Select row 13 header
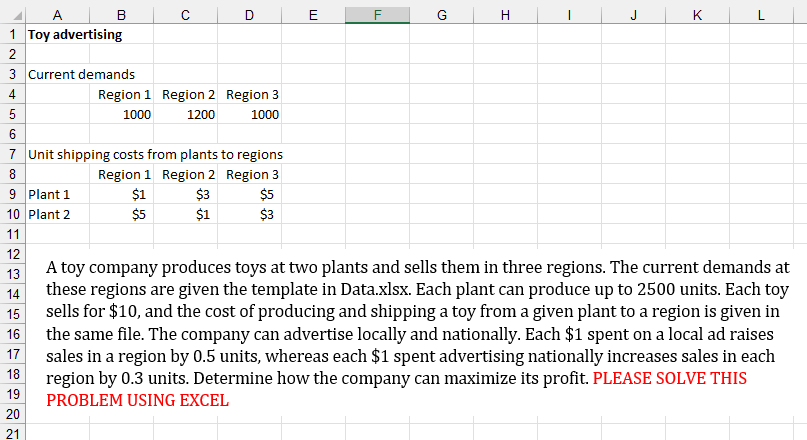807x440 pixels. click(12, 274)
